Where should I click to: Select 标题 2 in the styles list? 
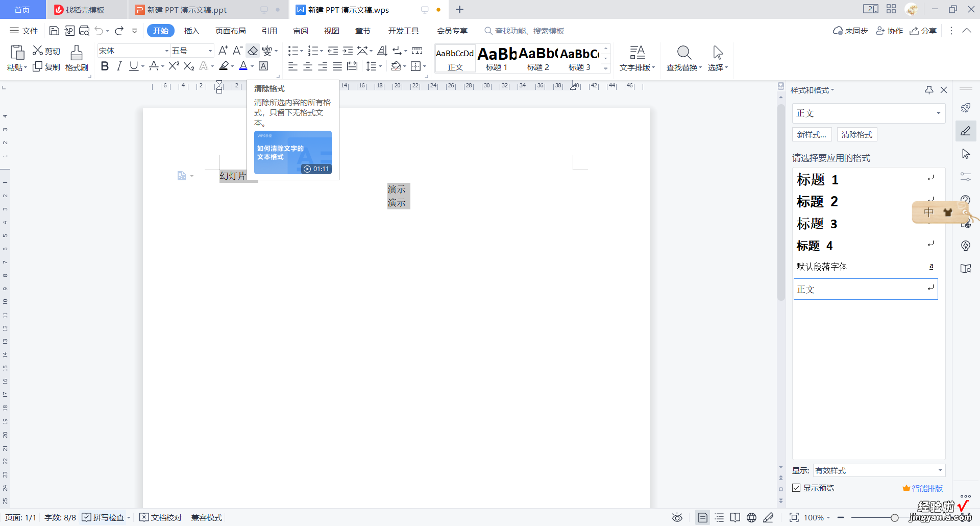(866, 202)
